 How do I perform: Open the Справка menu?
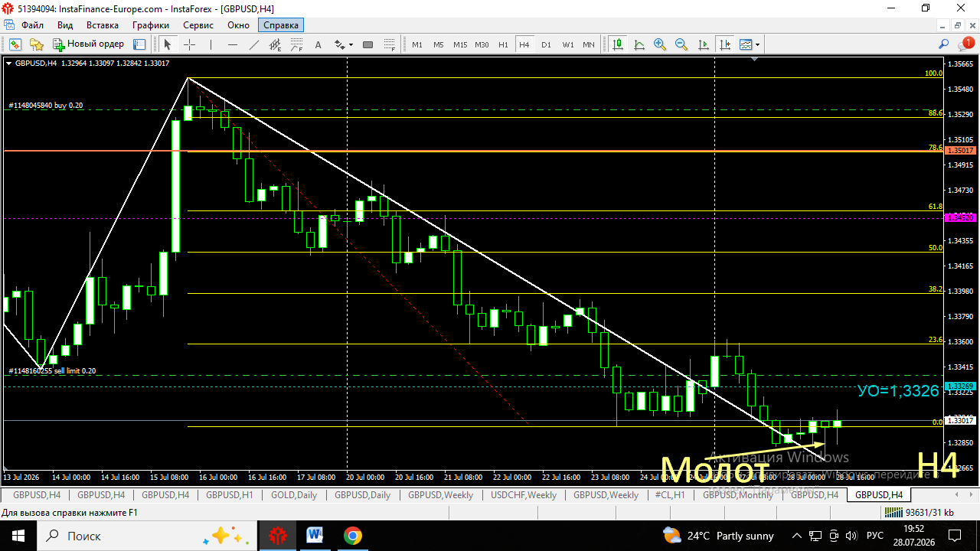tap(281, 25)
